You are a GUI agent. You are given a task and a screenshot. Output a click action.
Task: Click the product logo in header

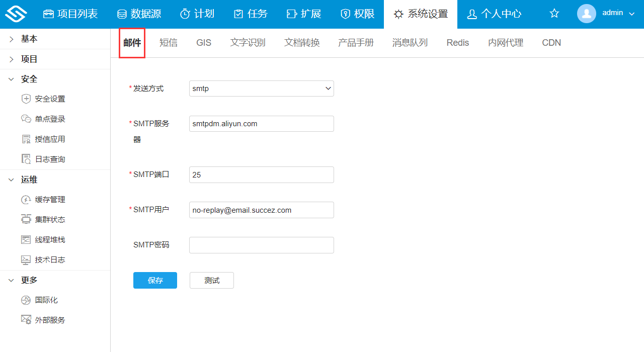point(16,14)
